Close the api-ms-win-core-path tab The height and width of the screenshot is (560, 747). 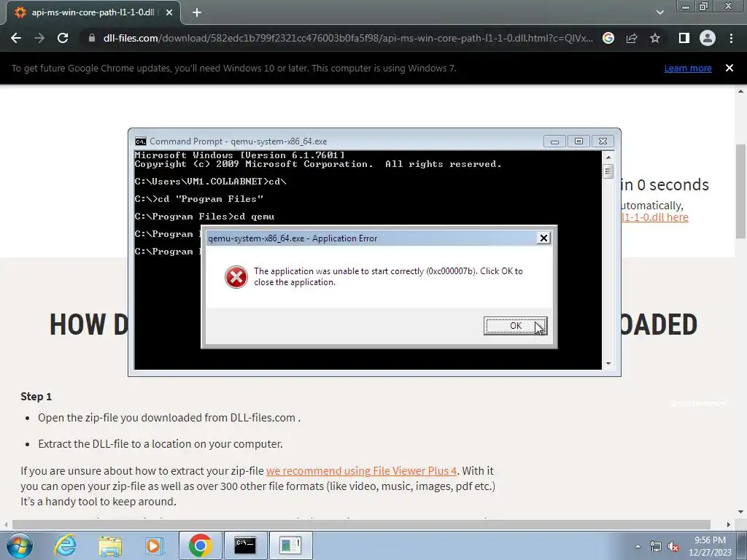coord(169,12)
